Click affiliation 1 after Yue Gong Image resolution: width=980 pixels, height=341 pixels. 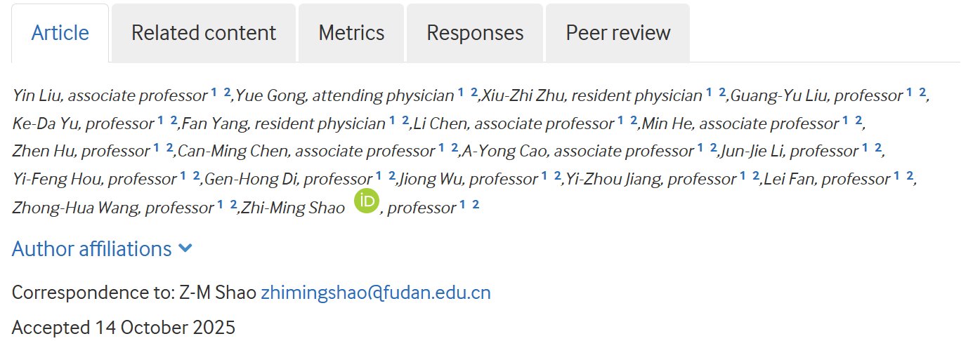click(462, 92)
